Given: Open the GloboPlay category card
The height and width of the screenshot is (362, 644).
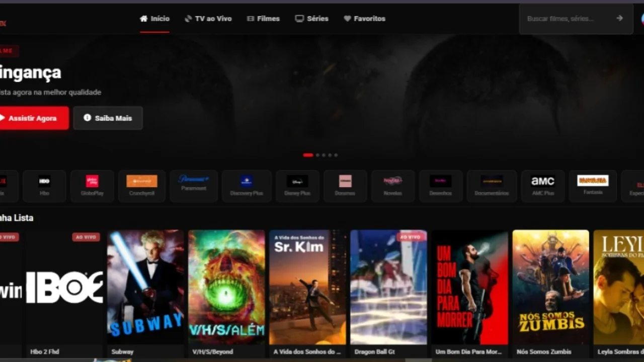Looking at the screenshot, I should tap(92, 186).
